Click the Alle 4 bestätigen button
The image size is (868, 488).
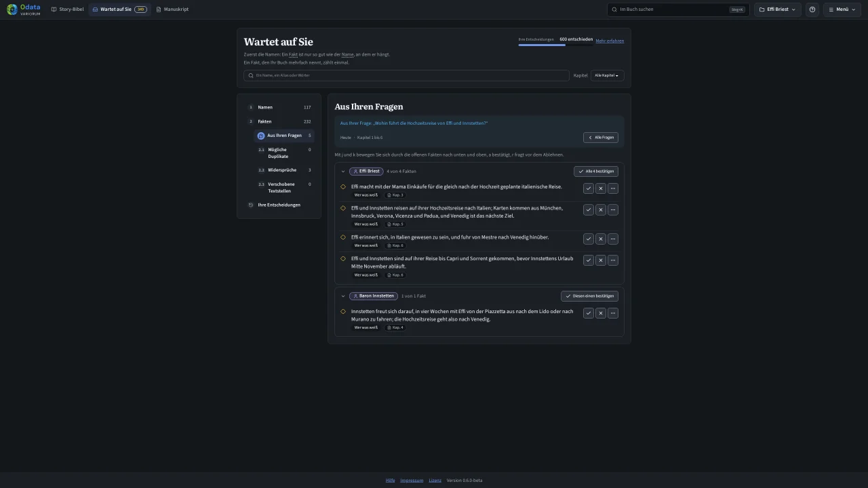[x=595, y=171]
